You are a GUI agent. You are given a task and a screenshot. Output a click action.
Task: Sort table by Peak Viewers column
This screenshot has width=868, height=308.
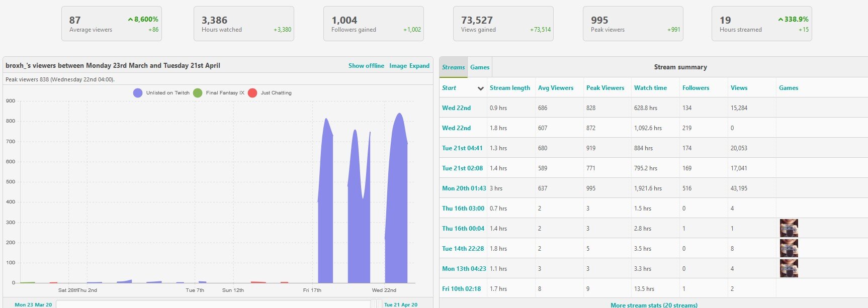coord(604,88)
